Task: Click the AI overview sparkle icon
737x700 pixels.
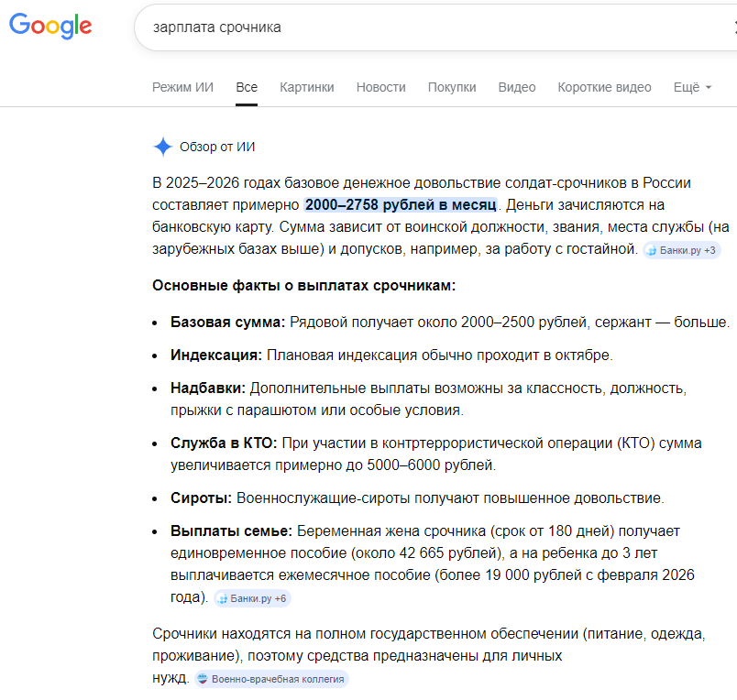Action: pyautogui.click(x=162, y=147)
